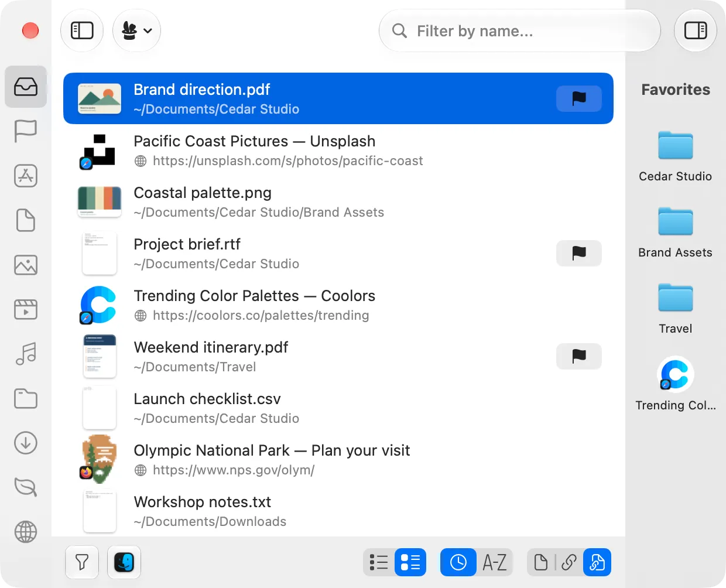Viewport: 726px width, 588px height.
Task: Unflag Brand direction.pdf with its flag button
Action: 579,98
